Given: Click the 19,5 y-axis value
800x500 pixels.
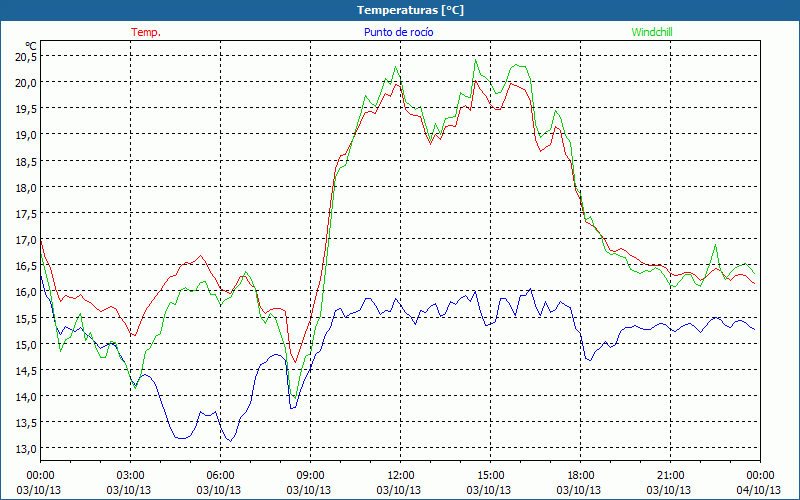Looking at the screenshot, I should coord(26,109).
